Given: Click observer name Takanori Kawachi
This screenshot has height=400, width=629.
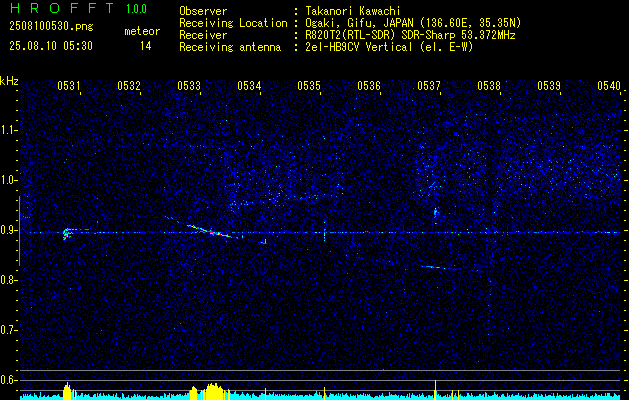Looking at the screenshot, I should pos(353,11).
